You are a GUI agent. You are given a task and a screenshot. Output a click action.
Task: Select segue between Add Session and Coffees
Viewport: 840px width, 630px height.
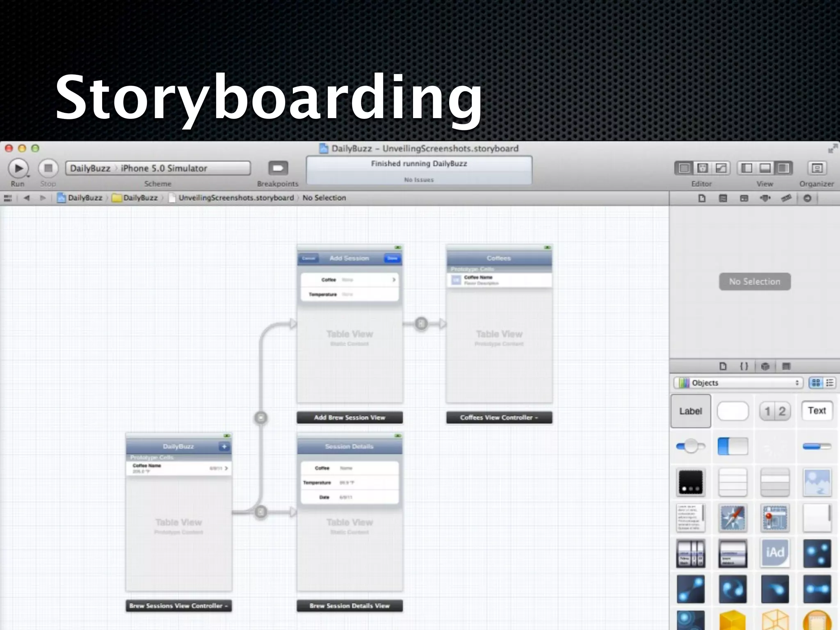point(421,324)
